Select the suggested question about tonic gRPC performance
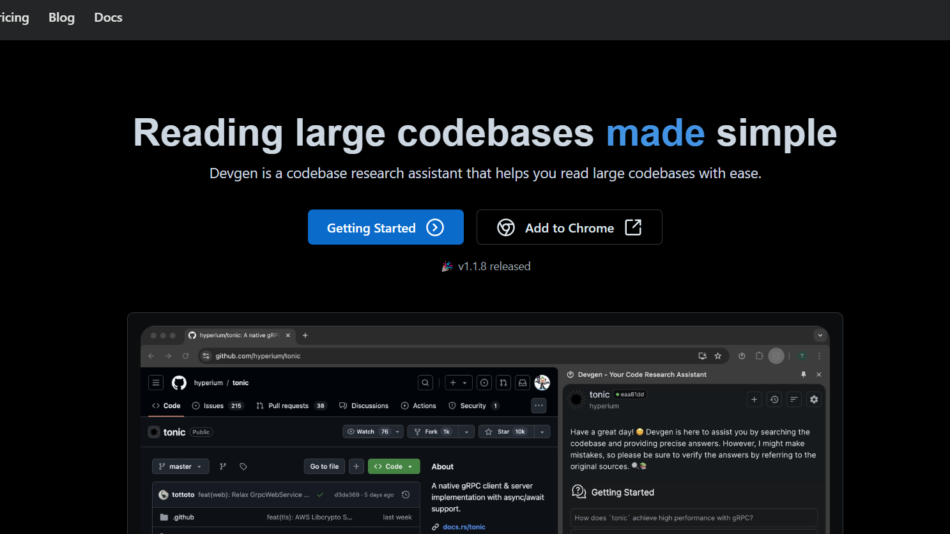Image resolution: width=950 pixels, height=534 pixels. [694, 518]
